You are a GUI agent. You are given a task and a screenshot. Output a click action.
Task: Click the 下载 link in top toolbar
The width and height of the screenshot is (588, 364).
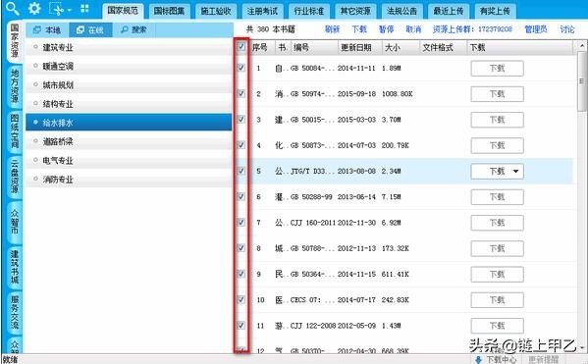(x=359, y=29)
